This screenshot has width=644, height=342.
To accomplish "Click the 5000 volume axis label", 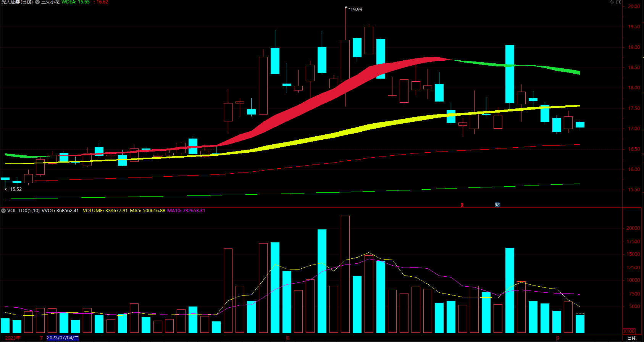I will point(634,307).
